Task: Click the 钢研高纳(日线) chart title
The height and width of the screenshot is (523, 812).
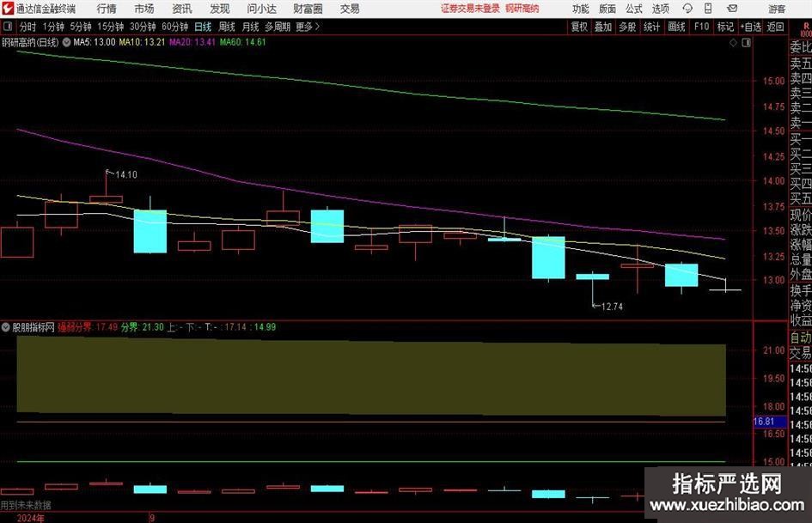Action: (31, 42)
